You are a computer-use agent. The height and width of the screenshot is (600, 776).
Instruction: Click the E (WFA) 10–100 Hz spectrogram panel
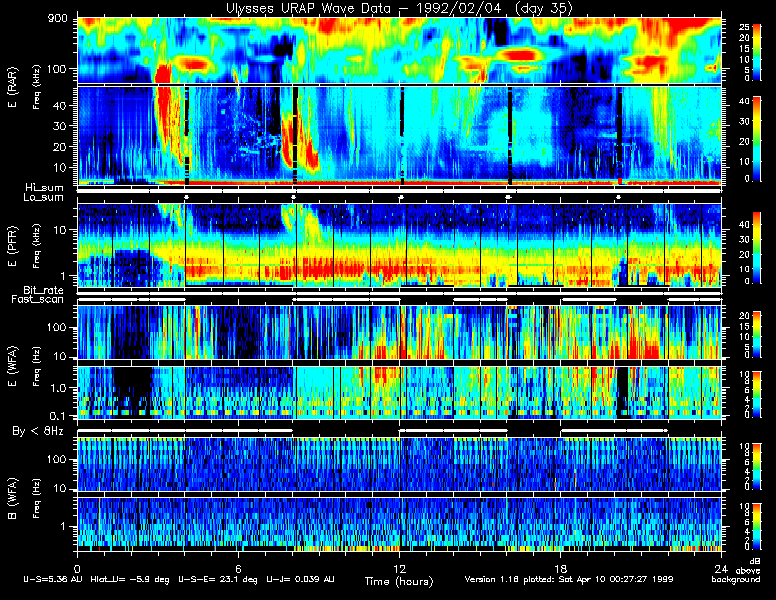(399, 333)
